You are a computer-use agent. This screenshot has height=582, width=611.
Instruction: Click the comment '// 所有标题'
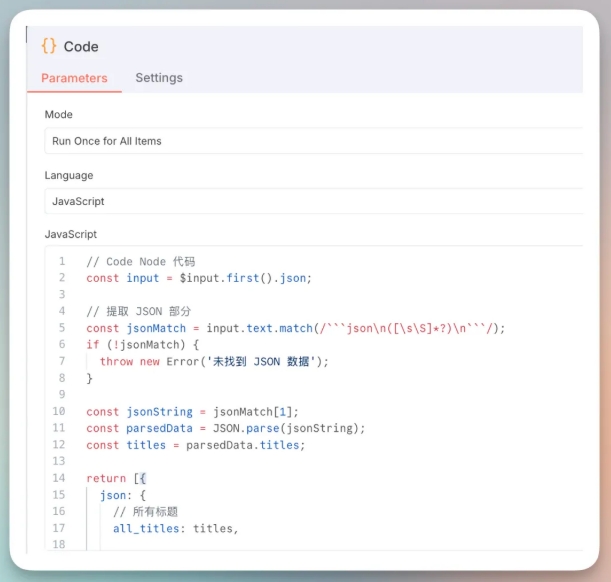(x=145, y=511)
